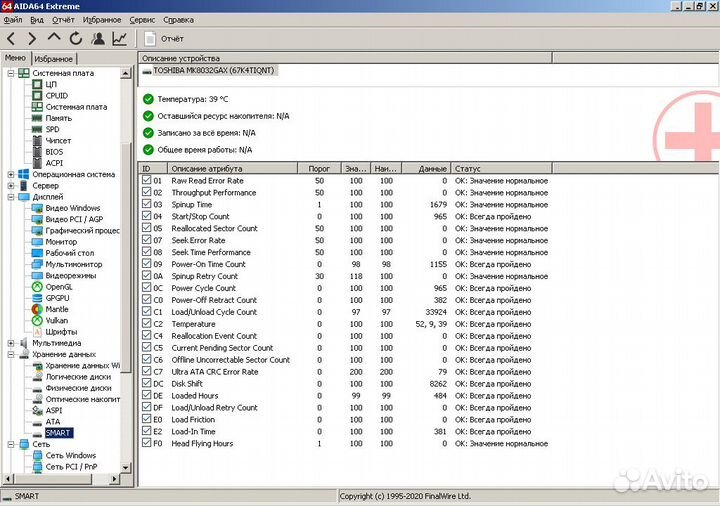This screenshot has height=506, width=720.
Task: Select the Память memory icon
Action: (x=37, y=118)
